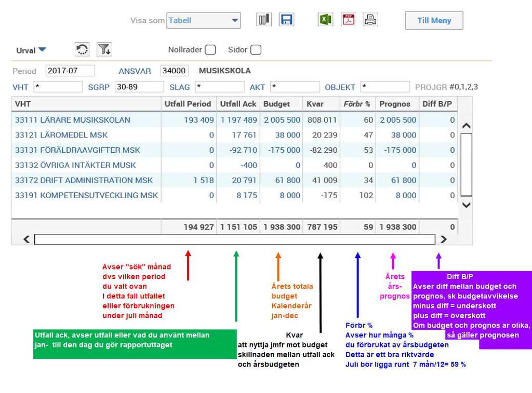Click the ANSVAR link label
This screenshot has height=393, width=532.
(x=135, y=71)
